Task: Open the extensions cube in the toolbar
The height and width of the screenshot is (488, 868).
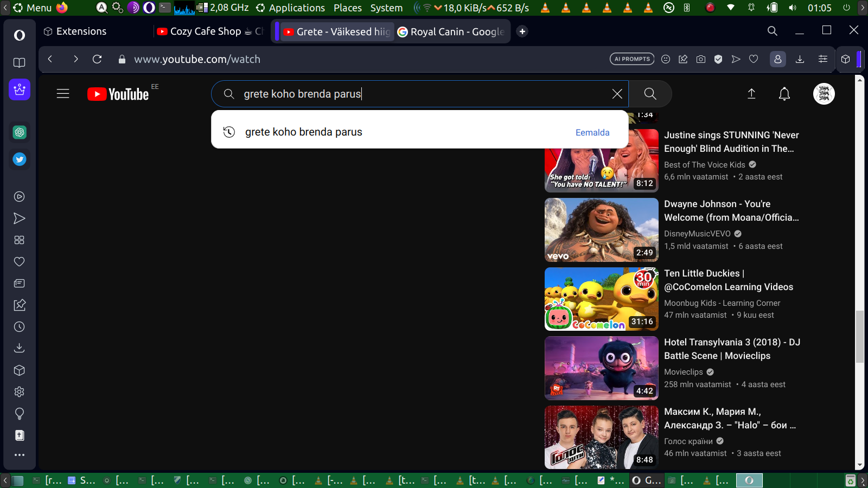Action: pos(845,59)
